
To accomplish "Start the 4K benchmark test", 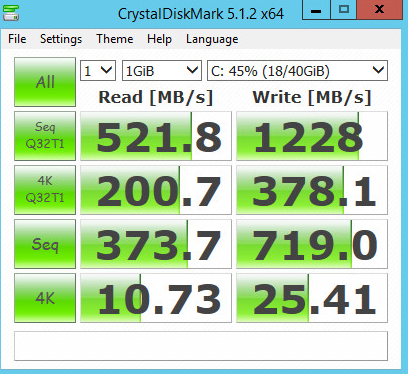I will (x=45, y=298).
